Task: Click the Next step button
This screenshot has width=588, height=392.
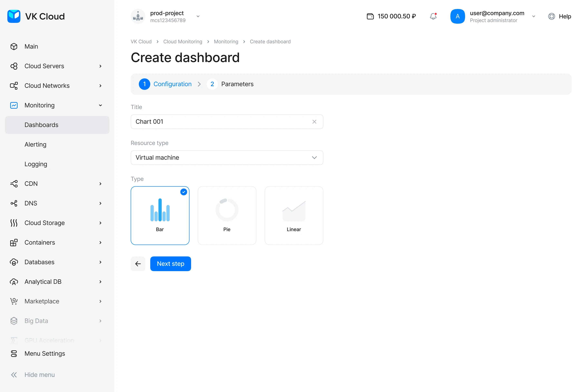Action: click(x=170, y=264)
